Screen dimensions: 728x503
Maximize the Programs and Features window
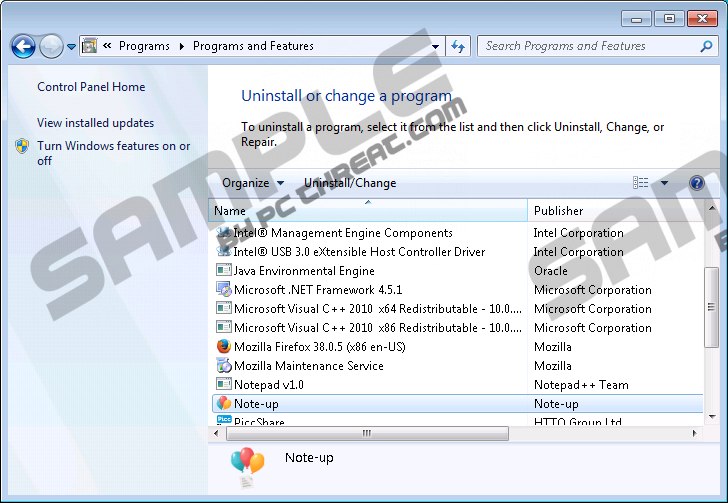point(669,19)
